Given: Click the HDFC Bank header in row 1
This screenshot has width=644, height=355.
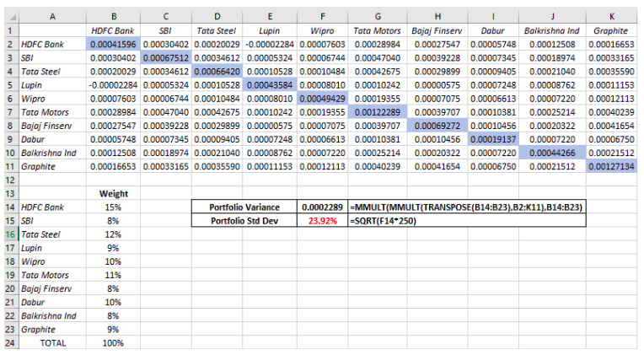Looking at the screenshot, I should click(114, 30).
